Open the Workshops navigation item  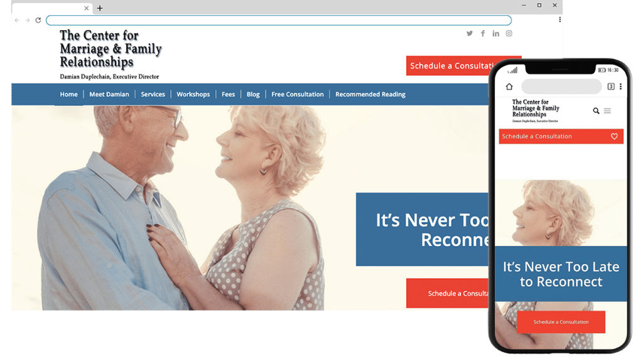pyautogui.click(x=193, y=94)
